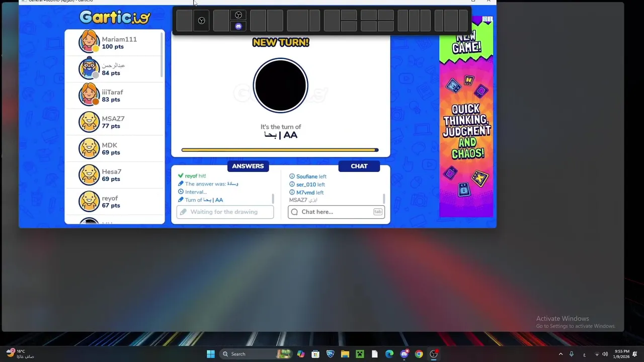Click the ad info icon

[485, 19]
